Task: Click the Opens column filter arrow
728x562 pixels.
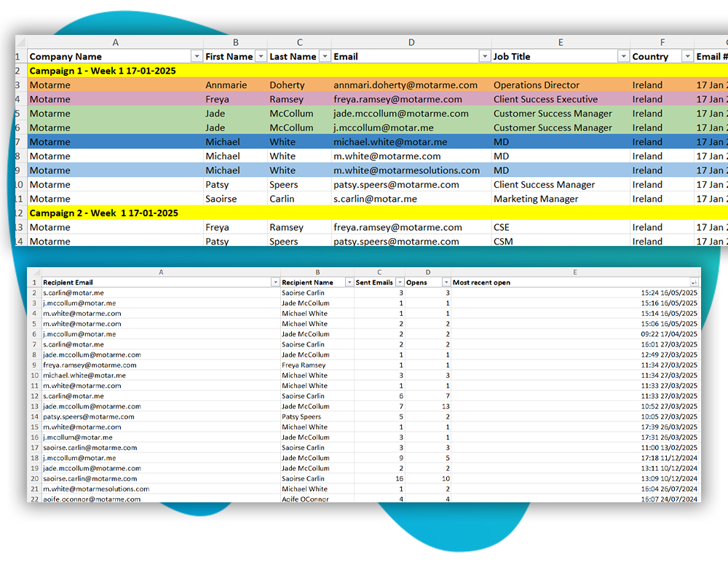Action: coord(446,282)
